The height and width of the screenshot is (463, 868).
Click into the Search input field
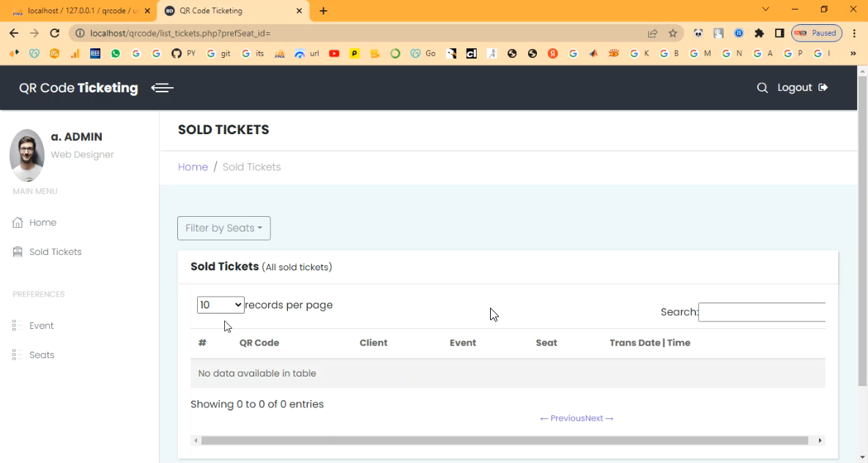[x=762, y=312]
